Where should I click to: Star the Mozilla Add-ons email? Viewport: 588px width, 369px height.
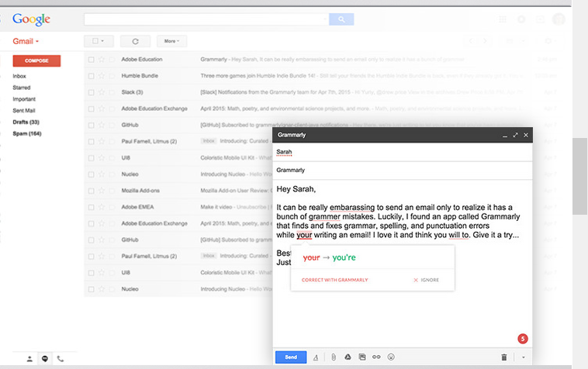pos(102,191)
